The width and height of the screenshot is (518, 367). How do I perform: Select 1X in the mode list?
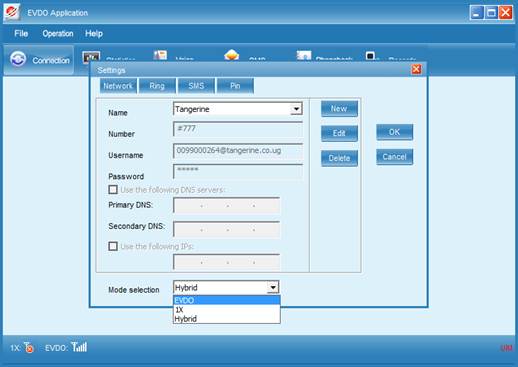coord(227,310)
